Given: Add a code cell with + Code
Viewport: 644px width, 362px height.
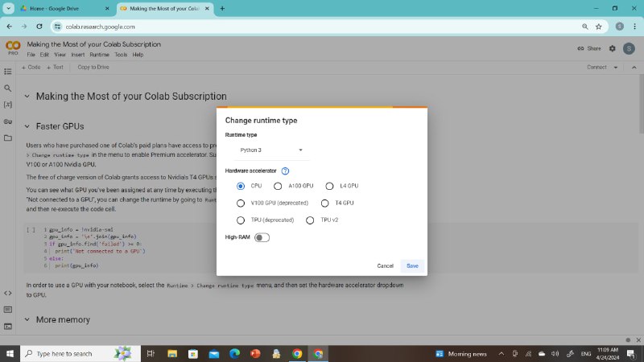Looking at the screenshot, I should pyautogui.click(x=31, y=67).
